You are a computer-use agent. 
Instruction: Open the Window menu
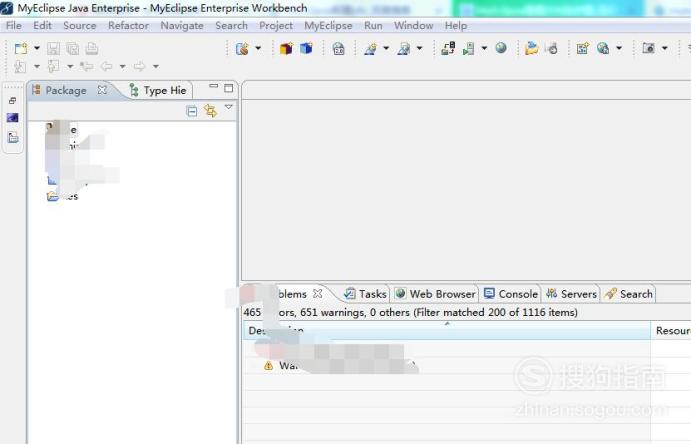(x=413, y=26)
